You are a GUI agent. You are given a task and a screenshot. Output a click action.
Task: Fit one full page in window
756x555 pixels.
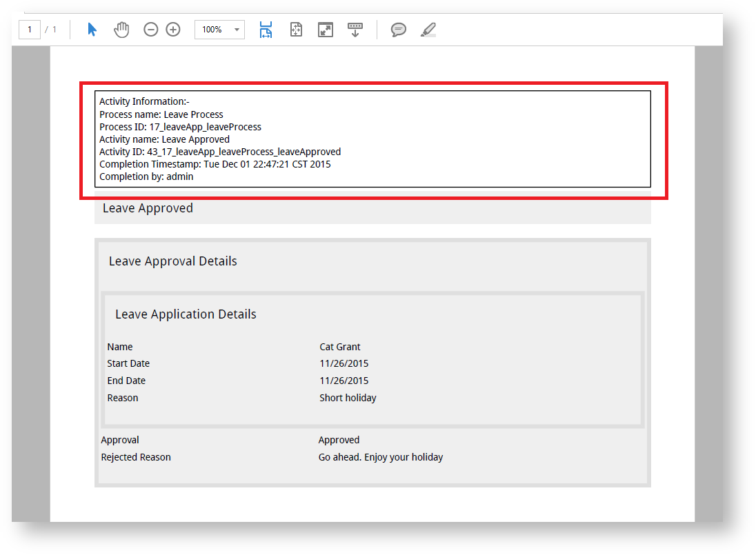296,30
